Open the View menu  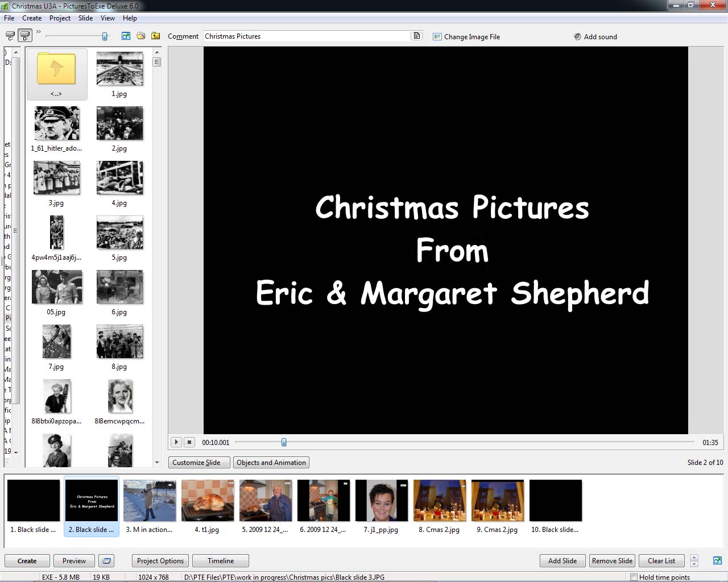click(107, 18)
